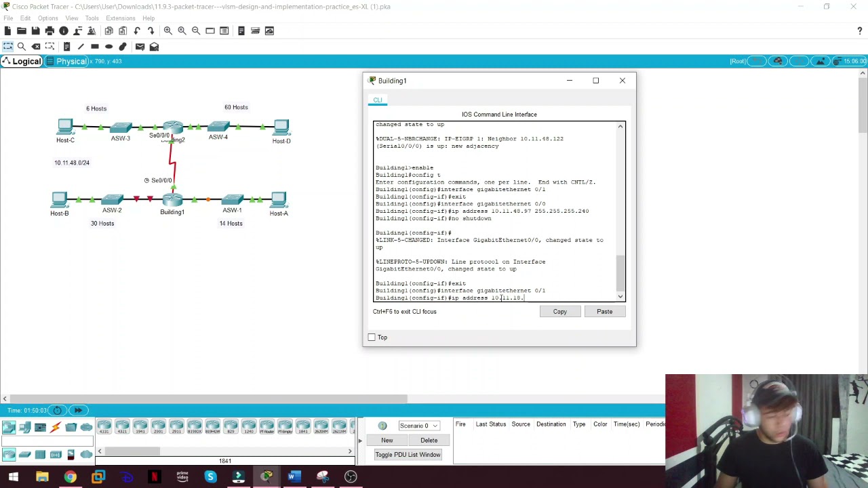Select the Inspect magnifier tool
The image size is (868, 488).
22,47
